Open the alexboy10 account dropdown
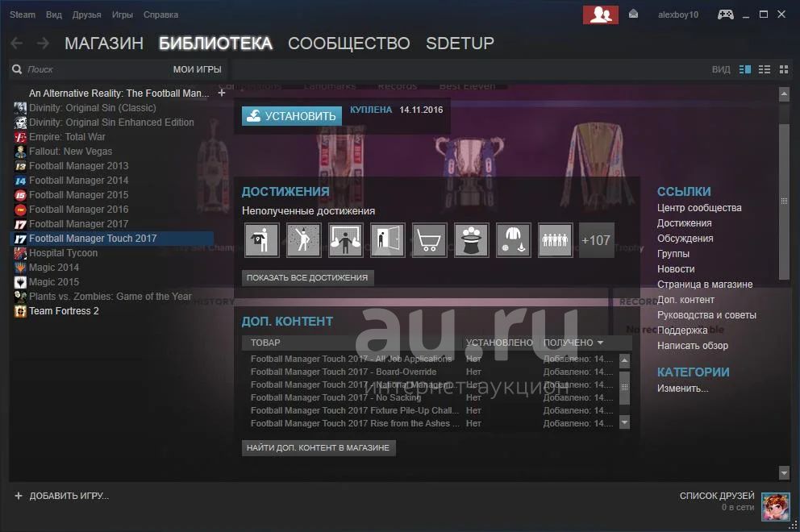 (x=678, y=15)
